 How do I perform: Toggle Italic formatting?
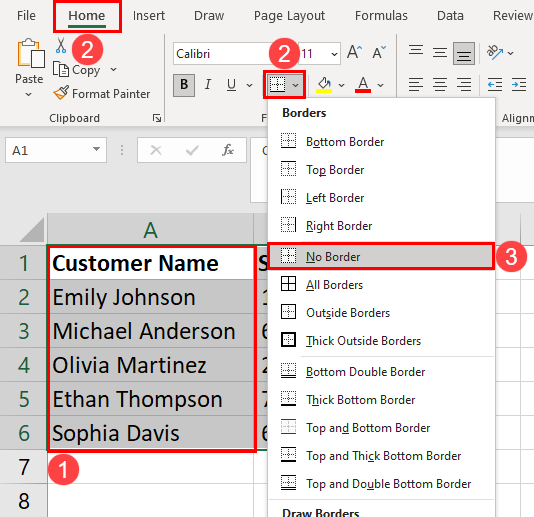(x=208, y=84)
